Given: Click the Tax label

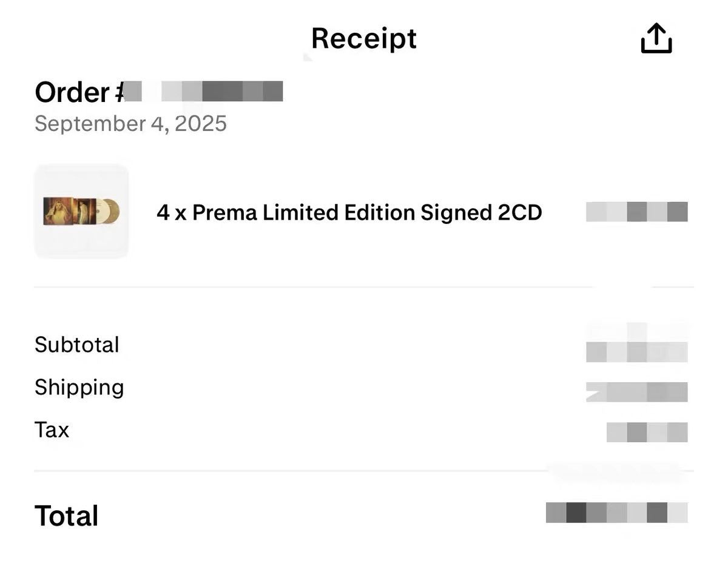Looking at the screenshot, I should [x=52, y=430].
